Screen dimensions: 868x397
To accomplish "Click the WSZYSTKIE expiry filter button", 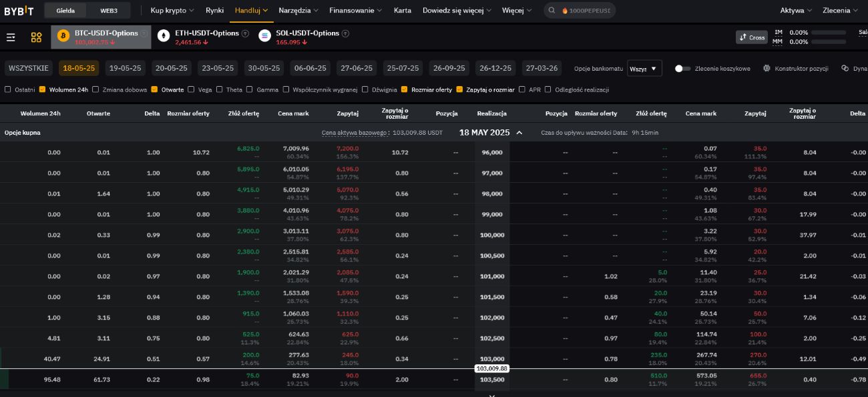I will (29, 68).
